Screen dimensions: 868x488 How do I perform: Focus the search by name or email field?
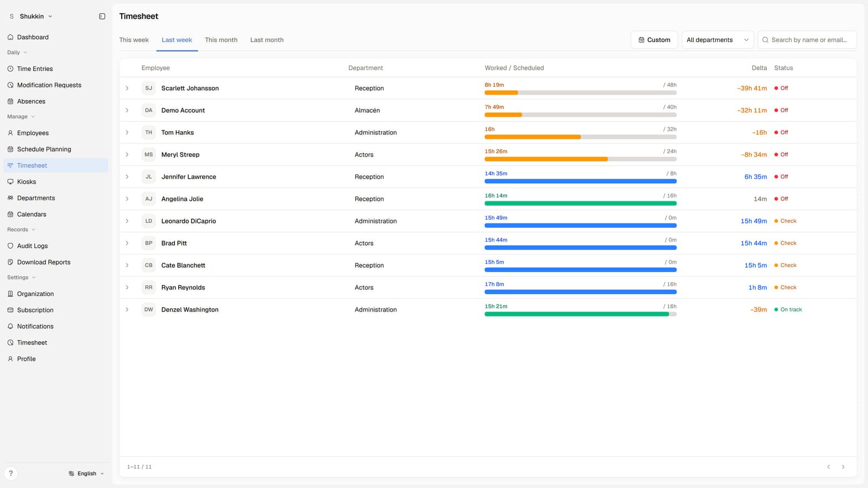click(807, 40)
